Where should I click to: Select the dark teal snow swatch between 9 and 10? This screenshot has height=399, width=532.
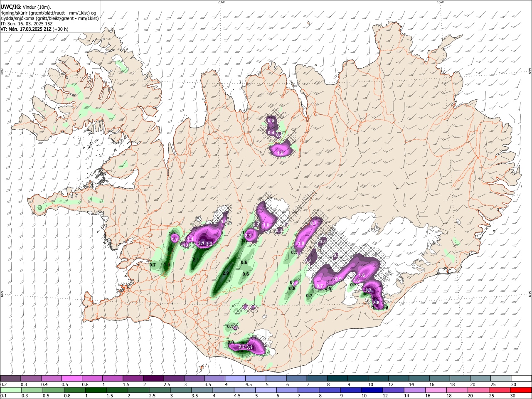point(358,379)
